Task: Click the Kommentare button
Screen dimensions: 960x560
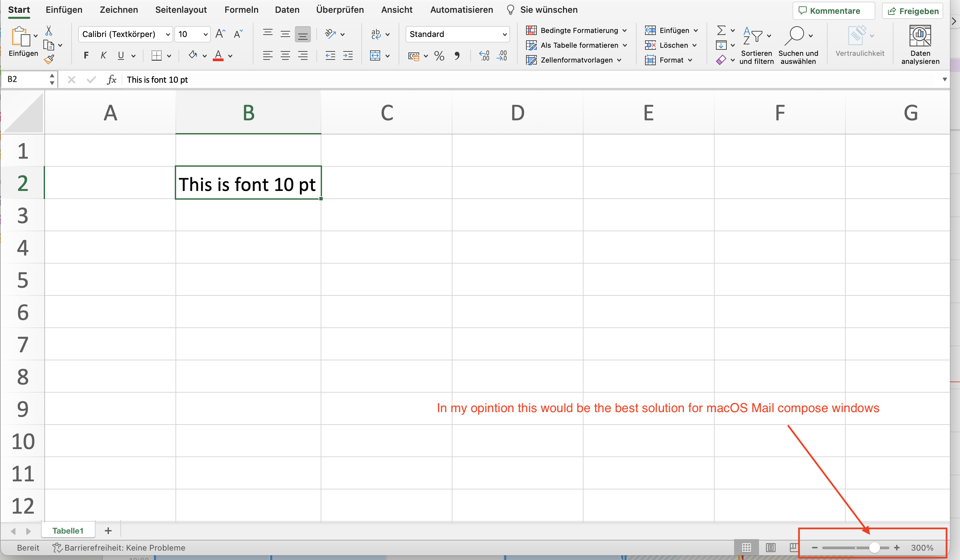Action: click(833, 11)
